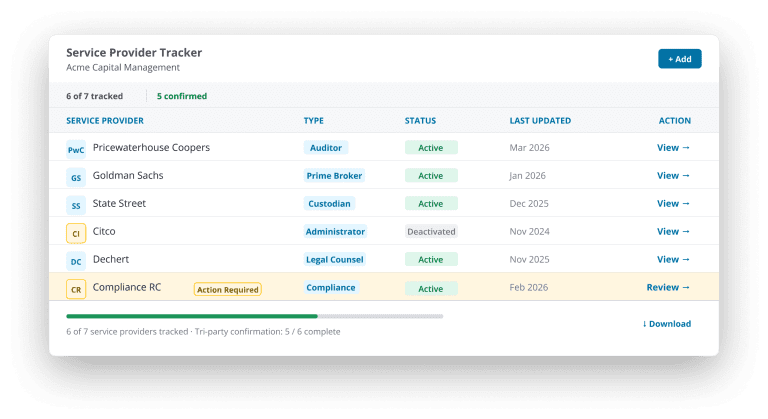This screenshot has height=419, width=768.
Task: Click Active status badge for Goldman Sachs
Action: click(x=431, y=175)
